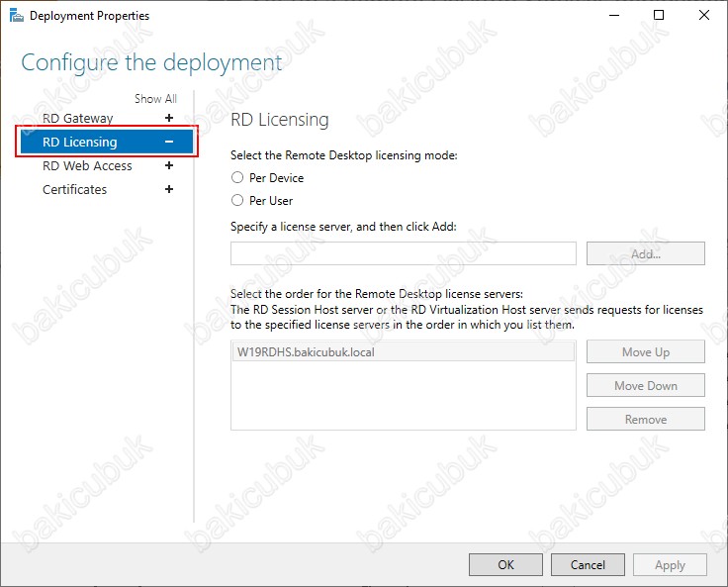Click the Remove button
The height and width of the screenshot is (587, 728).
coord(645,419)
